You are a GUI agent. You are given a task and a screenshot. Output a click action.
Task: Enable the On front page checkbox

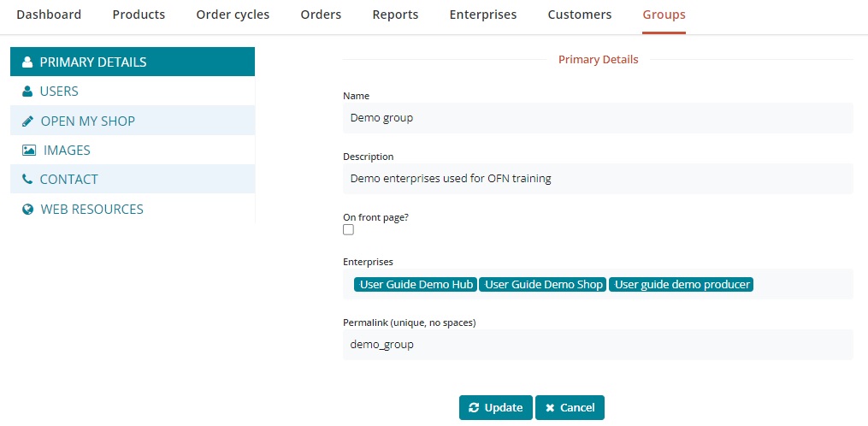click(x=348, y=230)
